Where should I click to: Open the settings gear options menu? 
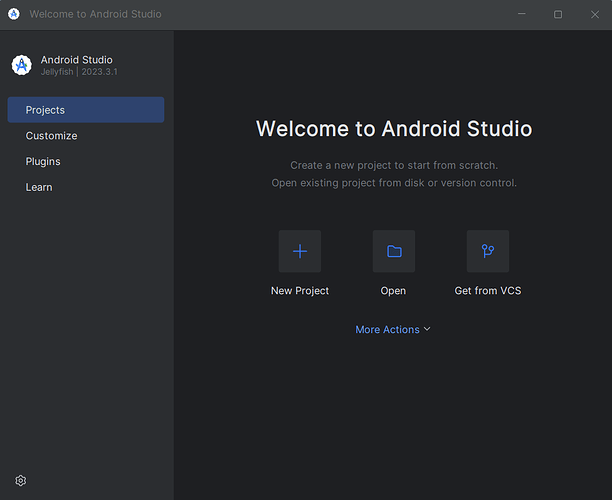tap(21, 480)
